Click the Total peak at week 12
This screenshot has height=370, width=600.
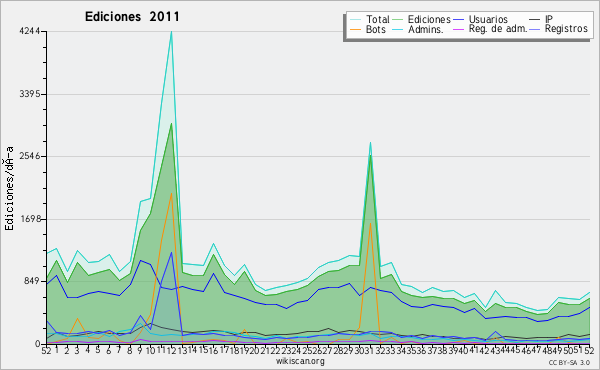pyautogui.click(x=171, y=32)
